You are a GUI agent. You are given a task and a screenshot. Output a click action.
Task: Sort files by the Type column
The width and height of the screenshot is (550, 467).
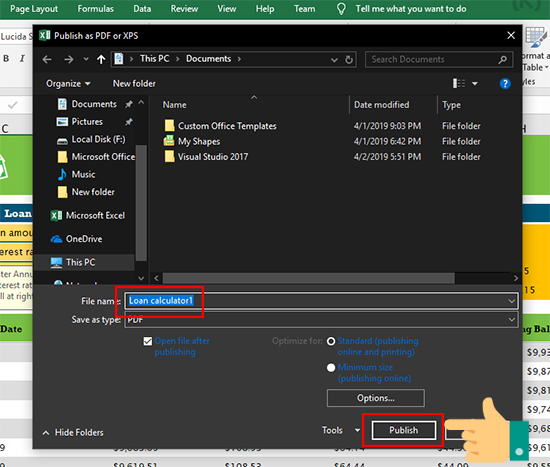point(451,105)
